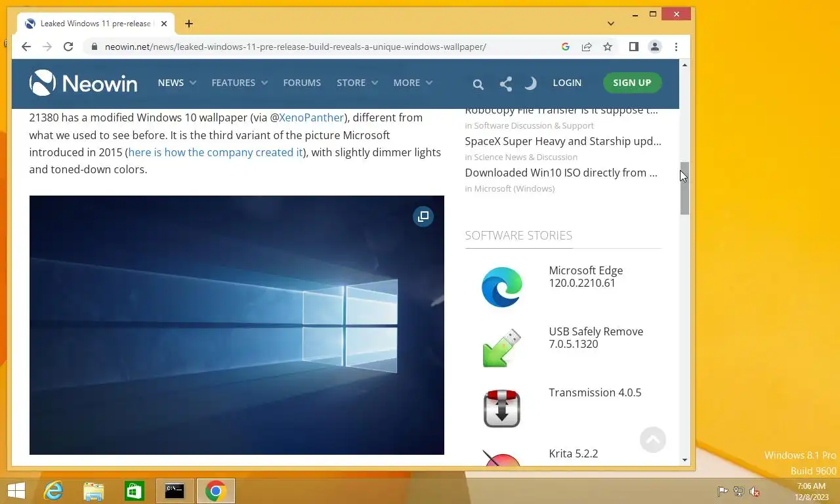Click the page scrollbar thumb
Viewport: 840px width, 504px height.
coord(684,188)
